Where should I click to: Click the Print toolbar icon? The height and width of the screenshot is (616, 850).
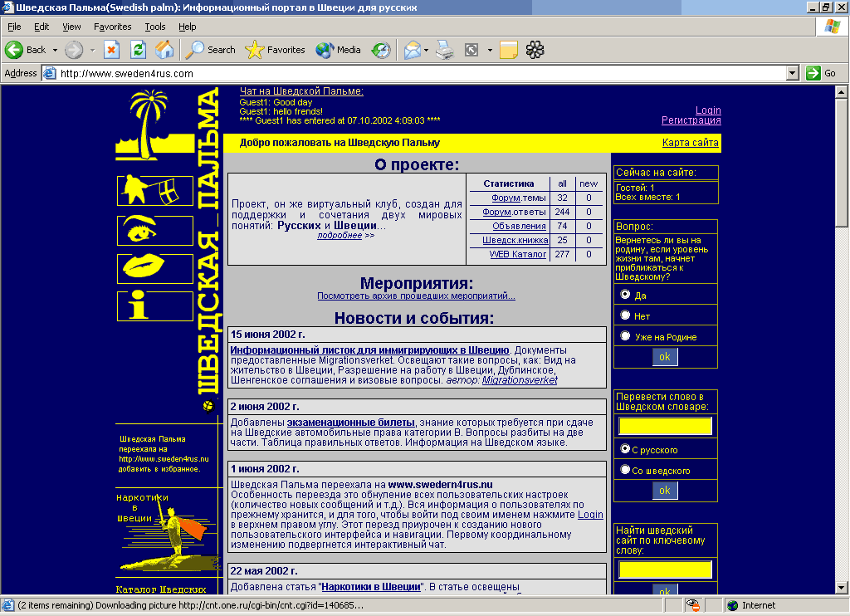tap(446, 50)
